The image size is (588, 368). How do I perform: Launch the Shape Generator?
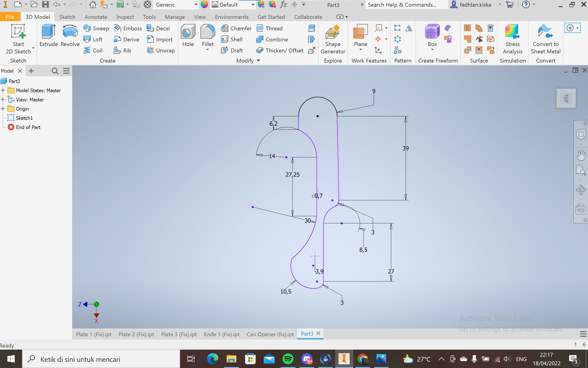333,39
